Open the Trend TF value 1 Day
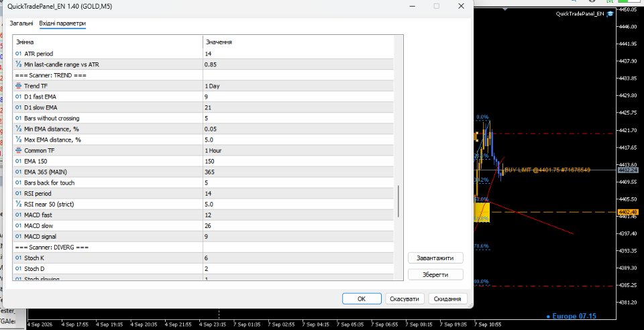 (298, 87)
